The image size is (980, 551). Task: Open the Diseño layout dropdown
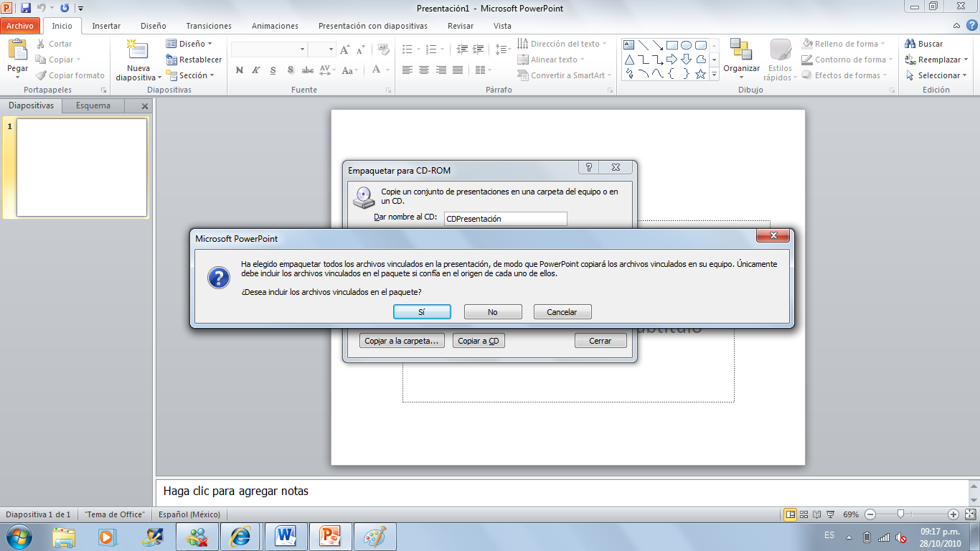pos(189,44)
